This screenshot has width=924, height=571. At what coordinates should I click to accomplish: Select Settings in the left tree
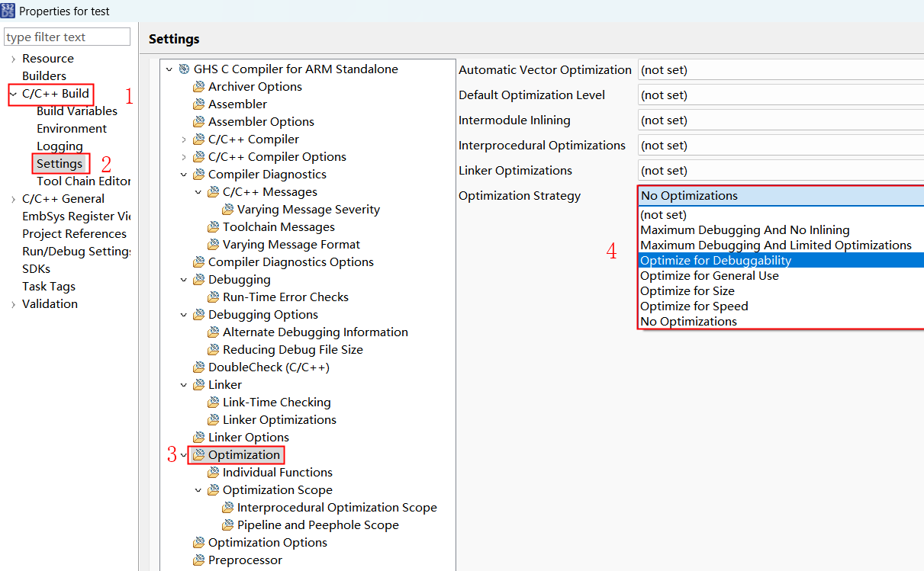click(60, 164)
